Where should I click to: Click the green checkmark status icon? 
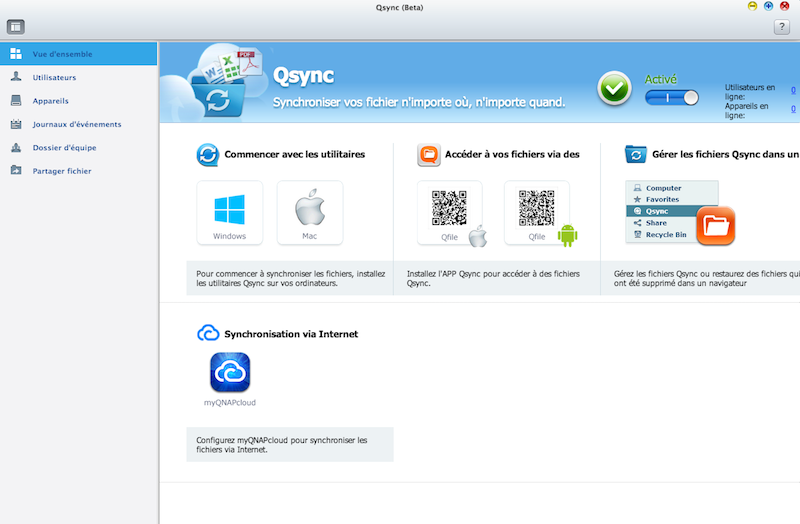coord(614,88)
